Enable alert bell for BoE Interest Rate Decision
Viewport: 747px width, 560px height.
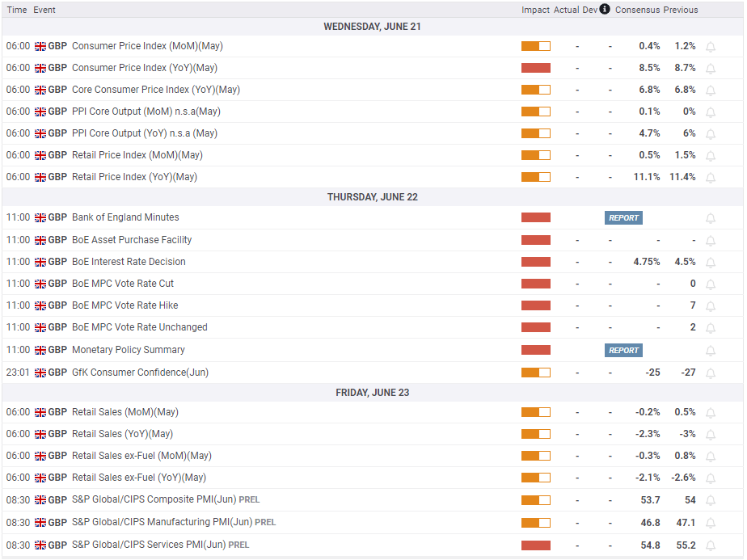click(x=711, y=262)
